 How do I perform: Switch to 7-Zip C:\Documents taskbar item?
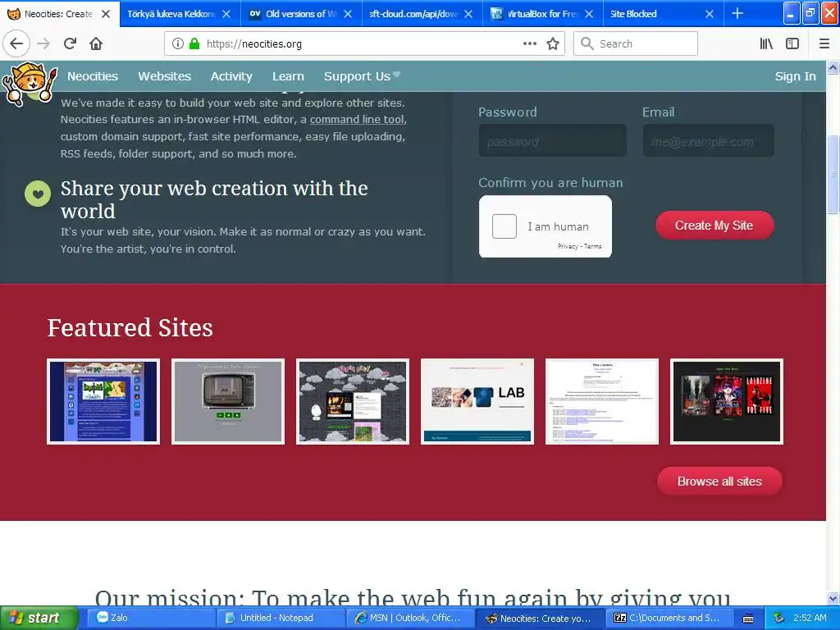(669, 619)
